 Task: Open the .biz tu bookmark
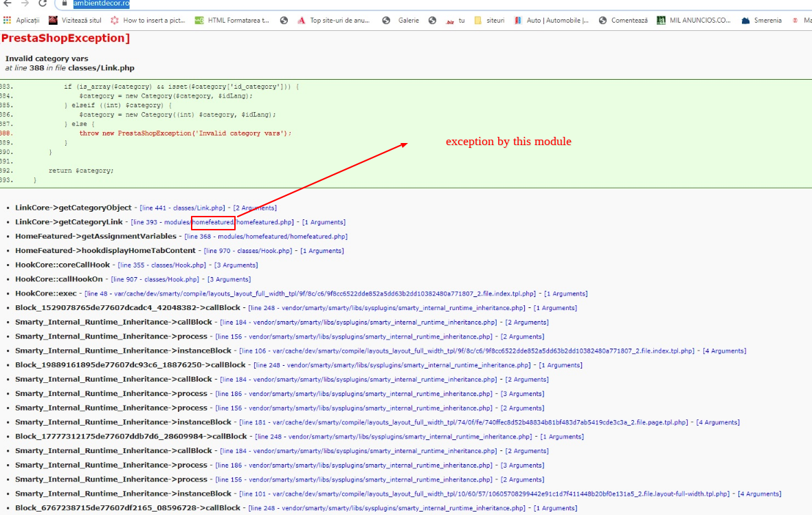point(455,20)
